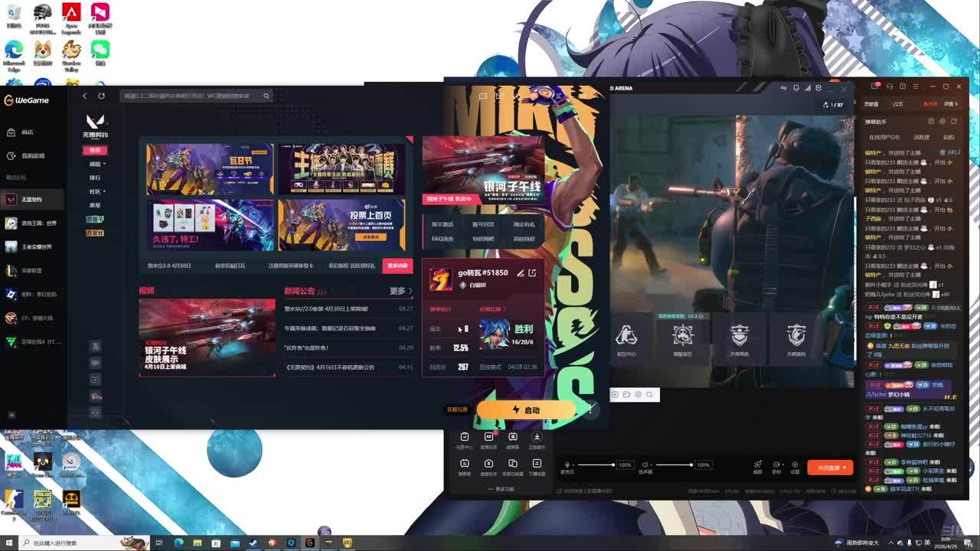
Task: Click the WeGame back arrow icon
Action: coord(84,96)
